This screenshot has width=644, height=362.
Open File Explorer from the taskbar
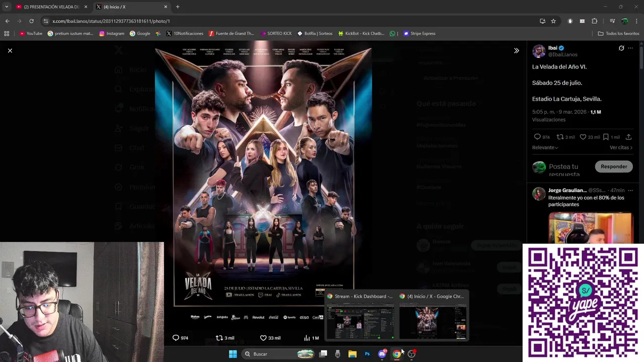pos(352,354)
